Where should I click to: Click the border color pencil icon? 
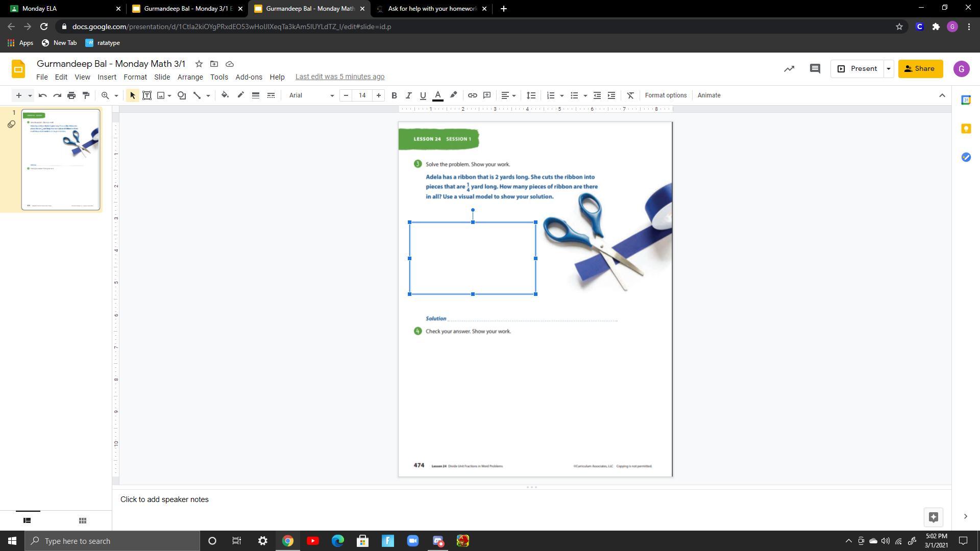click(240, 95)
